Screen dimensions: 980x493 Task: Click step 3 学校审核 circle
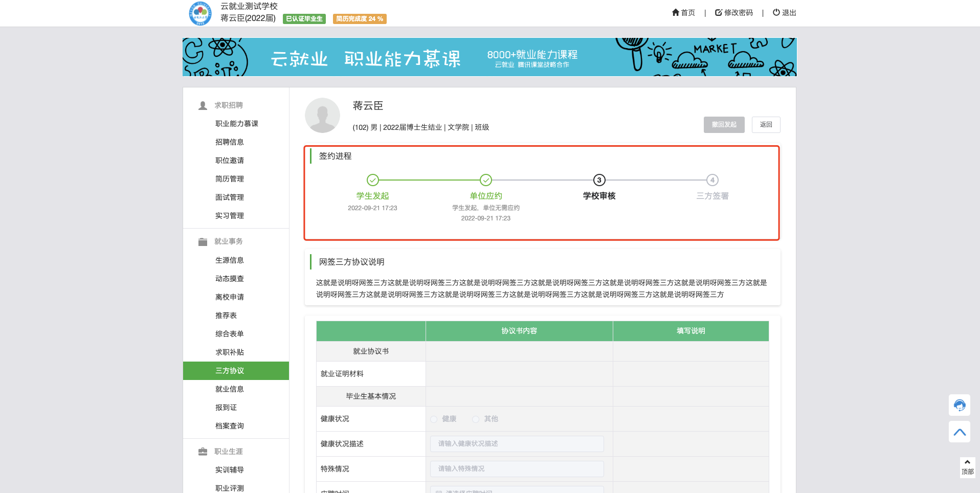click(x=599, y=180)
